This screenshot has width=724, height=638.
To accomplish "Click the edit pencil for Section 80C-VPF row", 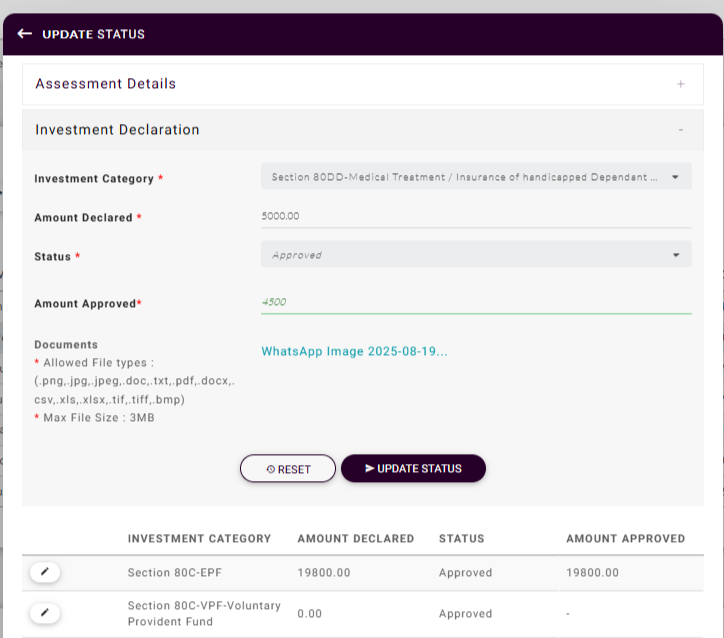I will pos(45,612).
